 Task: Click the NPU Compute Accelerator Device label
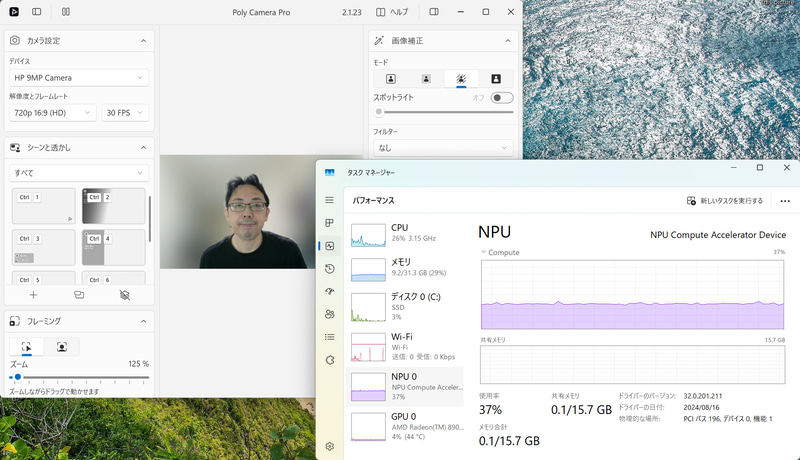[x=718, y=235]
